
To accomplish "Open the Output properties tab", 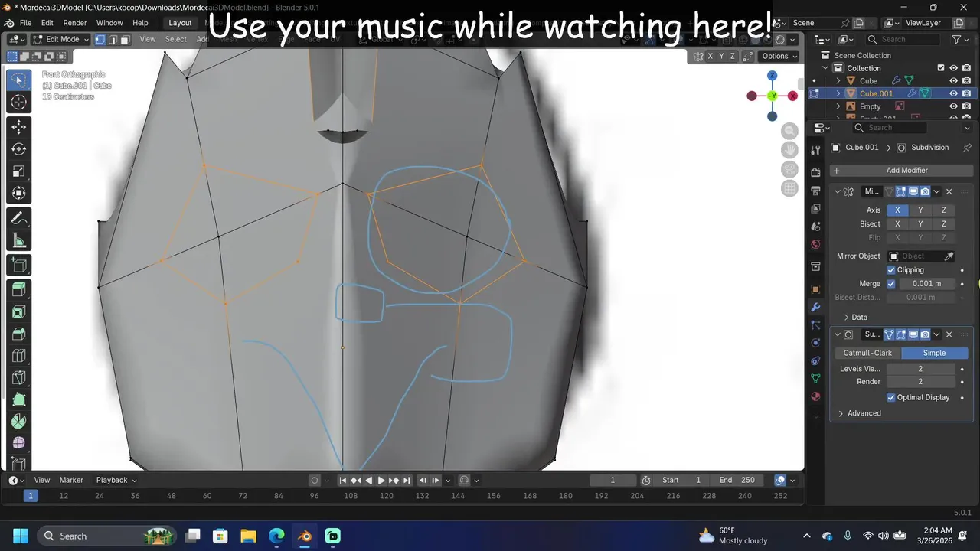I will point(815,190).
